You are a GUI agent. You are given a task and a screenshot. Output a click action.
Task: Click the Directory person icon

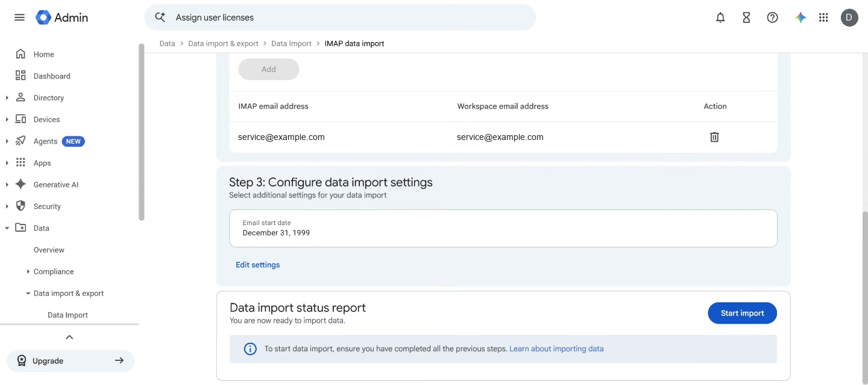(x=20, y=97)
